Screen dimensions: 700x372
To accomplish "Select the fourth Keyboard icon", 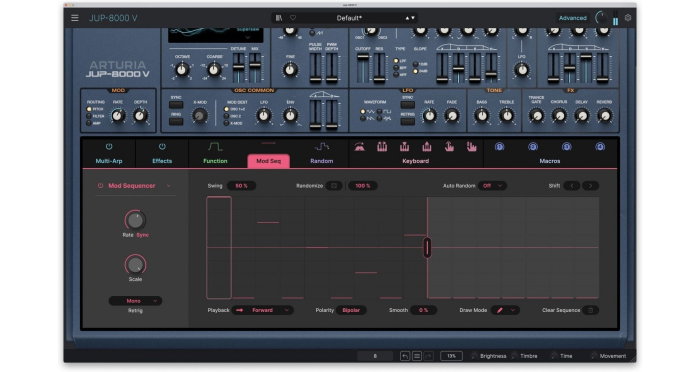I will point(427,146).
